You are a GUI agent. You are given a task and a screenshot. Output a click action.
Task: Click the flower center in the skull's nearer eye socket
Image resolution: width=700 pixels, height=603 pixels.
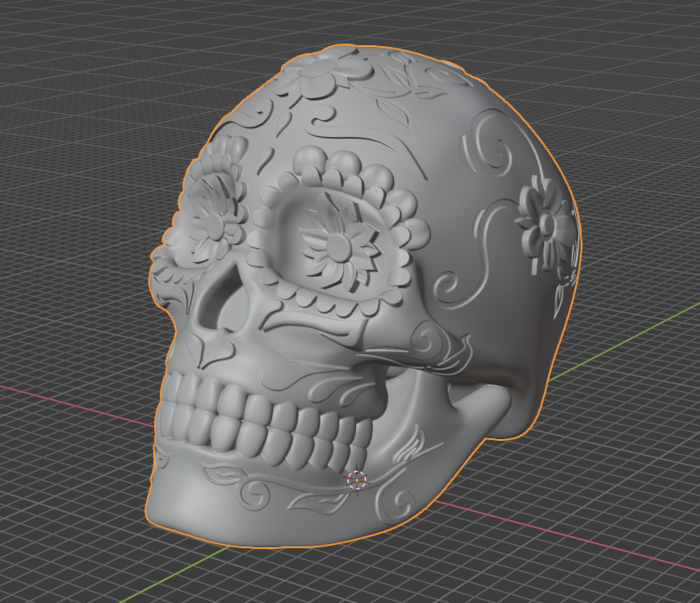tap(339, 247)
